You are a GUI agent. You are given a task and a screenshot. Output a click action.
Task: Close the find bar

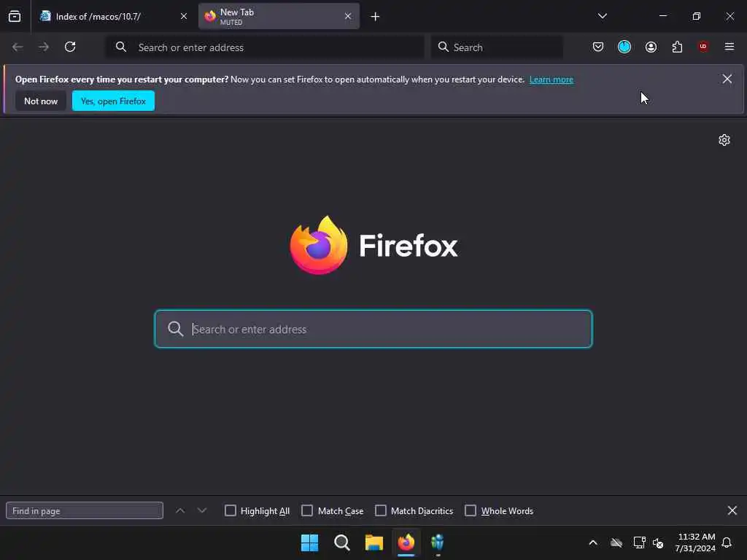(x=732, y=510)
